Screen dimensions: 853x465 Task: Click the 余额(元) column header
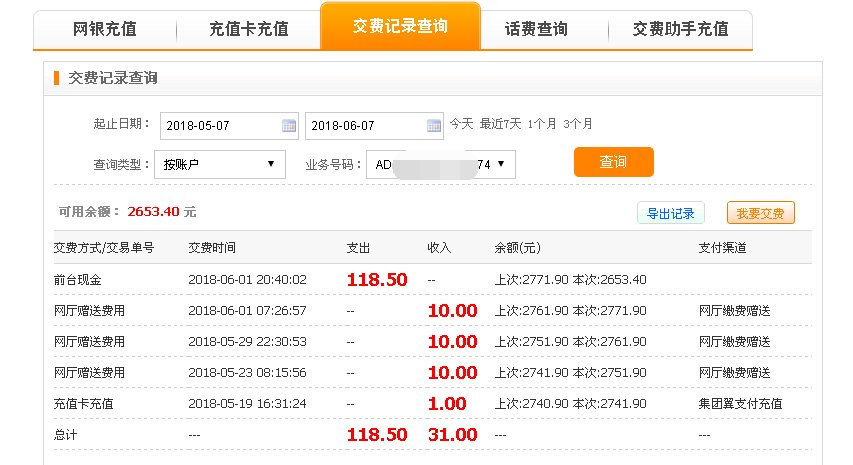(517, 248)
